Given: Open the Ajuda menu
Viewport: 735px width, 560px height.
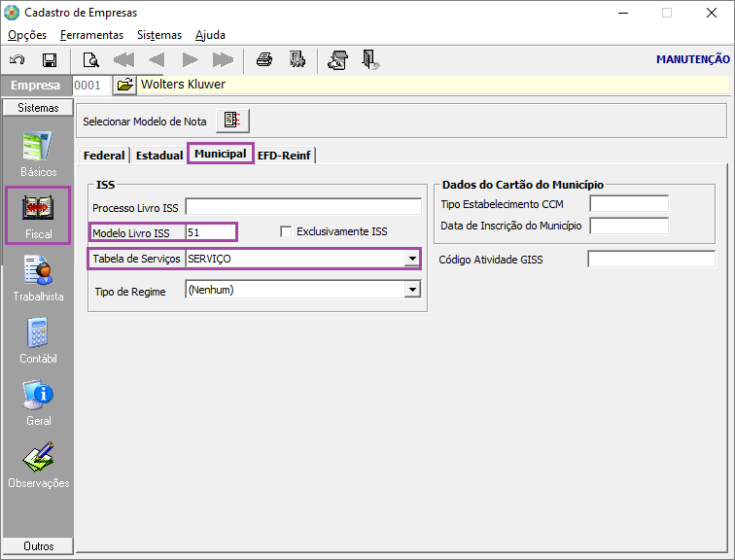Looking at the screenshot, I should pyautogui.click(x=210, y=35).
